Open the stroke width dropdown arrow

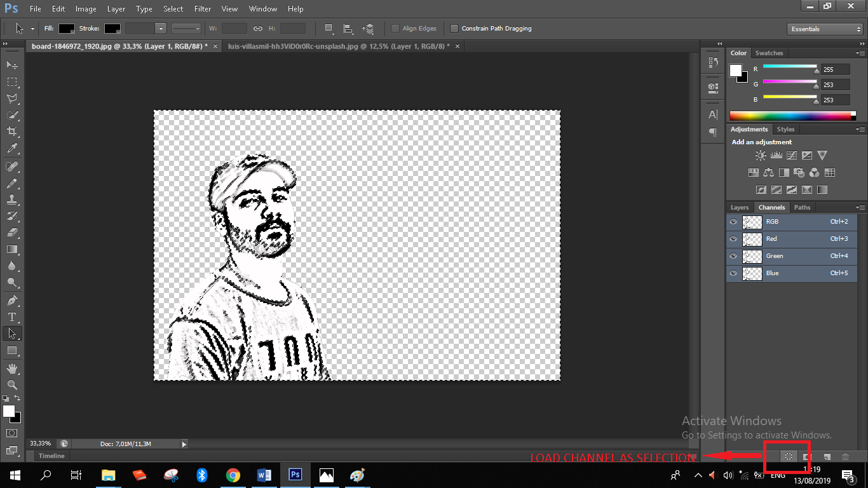click(x=160, y=29)
